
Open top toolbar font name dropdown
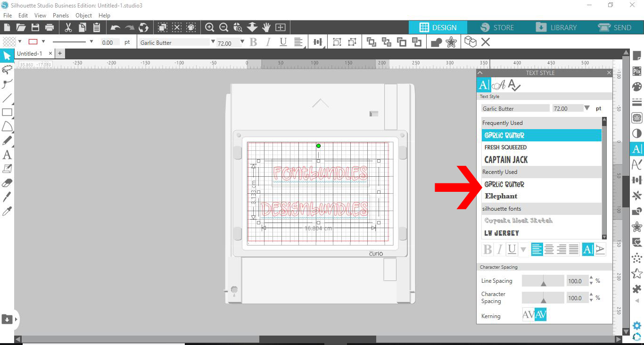click(x=213, y=42)
